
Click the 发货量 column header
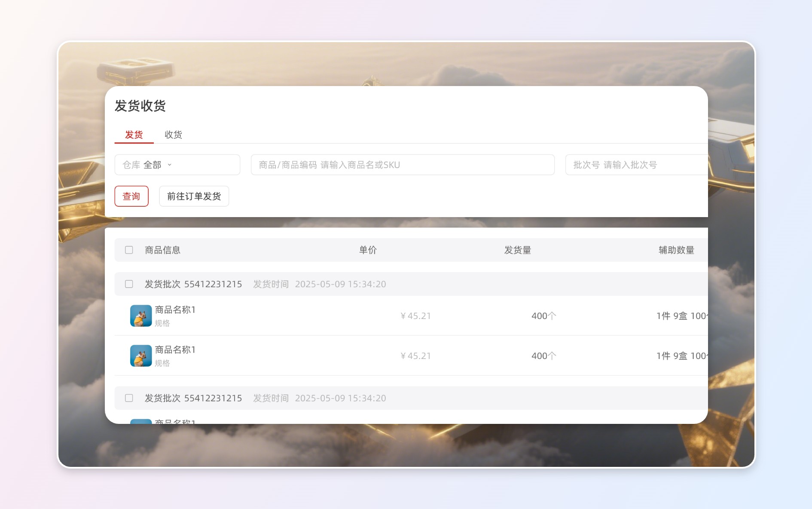517,250
